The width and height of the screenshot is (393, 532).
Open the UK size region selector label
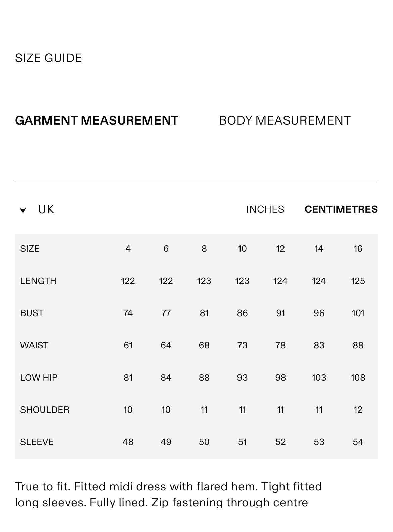click(x=46, y=209)
